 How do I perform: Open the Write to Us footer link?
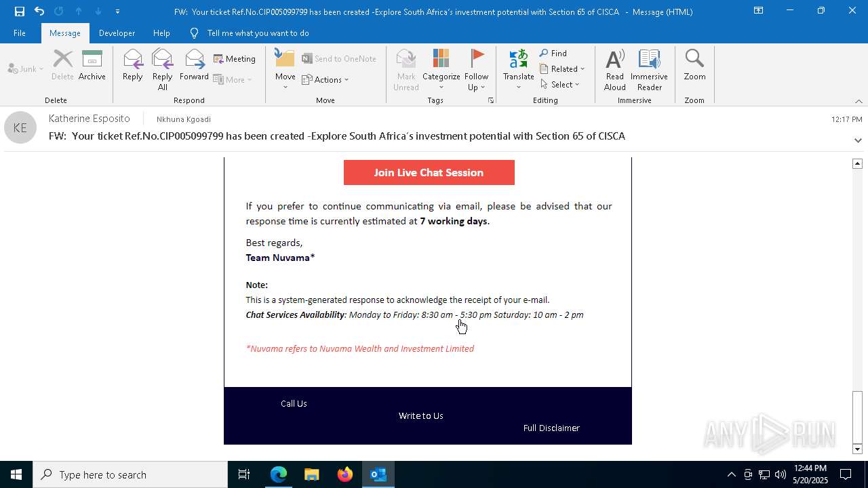(420, 415)
